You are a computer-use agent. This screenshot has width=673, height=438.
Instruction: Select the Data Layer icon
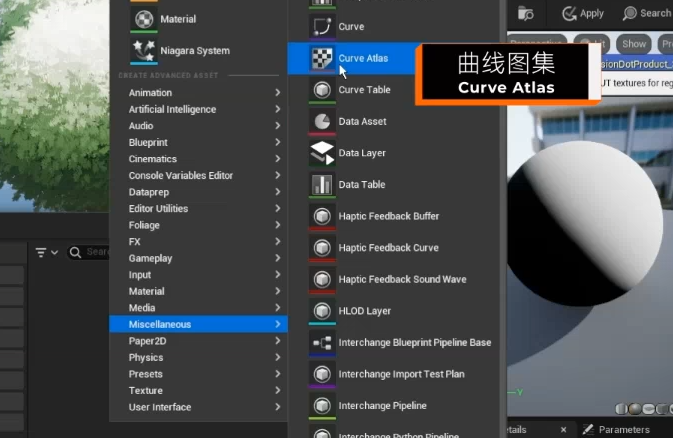pos(321,153)
